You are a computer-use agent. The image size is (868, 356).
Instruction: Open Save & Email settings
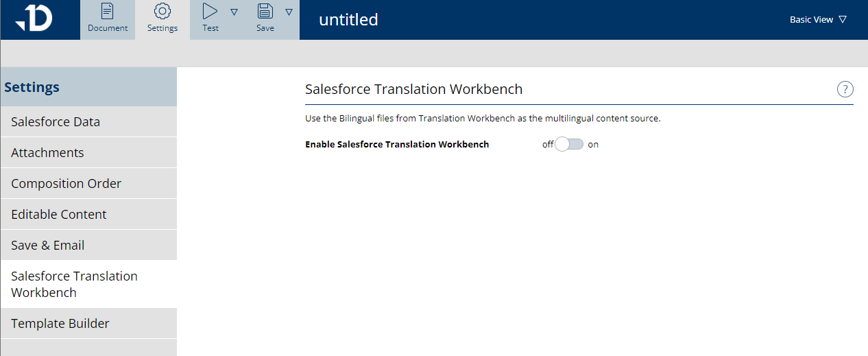point(48,246)
